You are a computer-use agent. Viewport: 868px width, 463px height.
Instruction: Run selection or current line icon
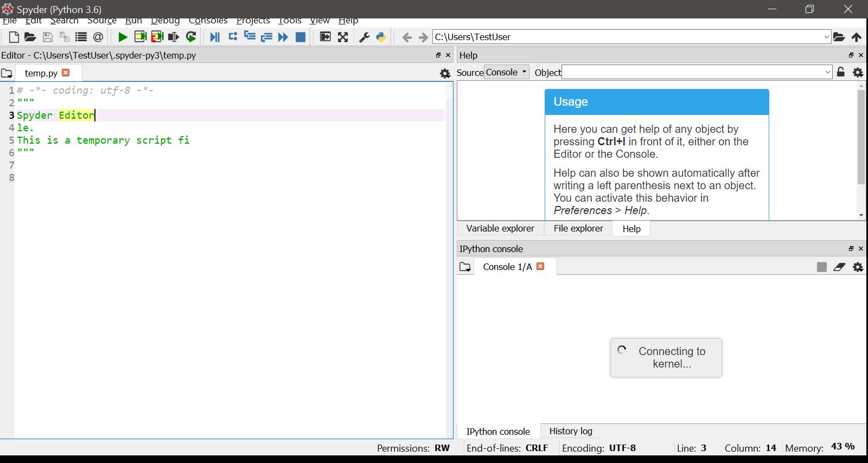[x=174, y=37]
